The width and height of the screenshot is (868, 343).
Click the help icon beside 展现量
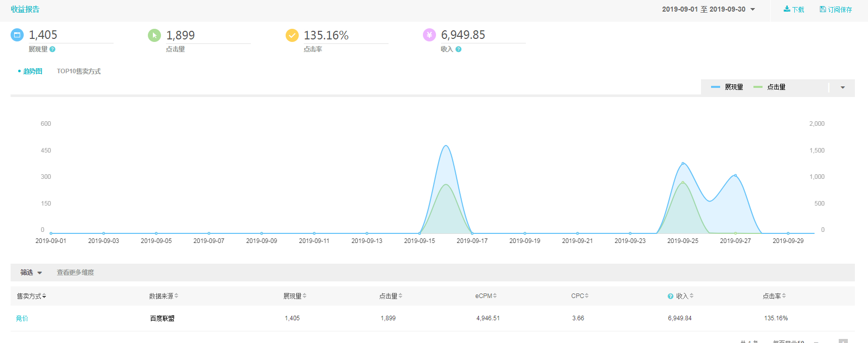[x=52, y=50]
